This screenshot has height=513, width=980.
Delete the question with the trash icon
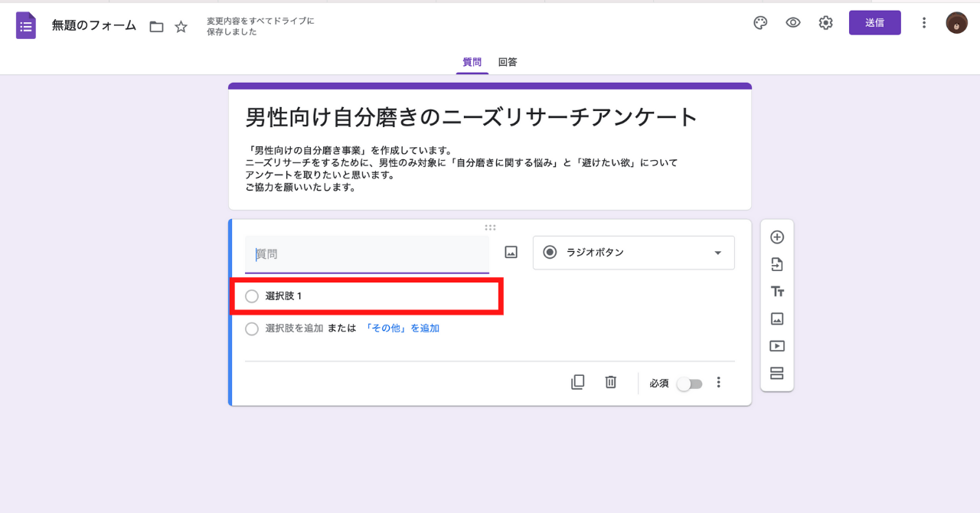pos(610,381)
